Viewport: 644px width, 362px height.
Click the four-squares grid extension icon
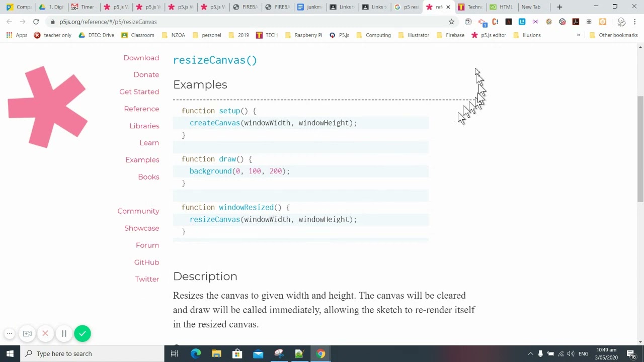(x=589, y=22)
